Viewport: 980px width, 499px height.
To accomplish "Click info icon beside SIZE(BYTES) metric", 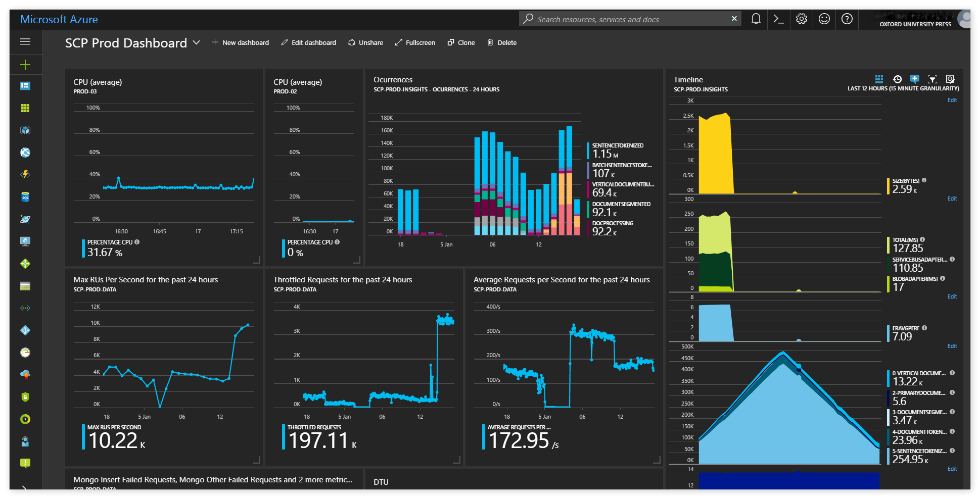I will click(924, 180).
